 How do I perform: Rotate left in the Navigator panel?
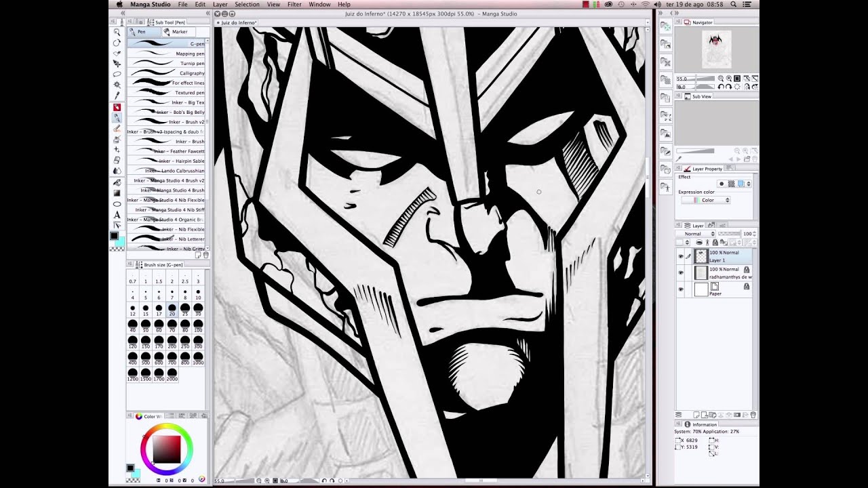click(x=721, y=87)
